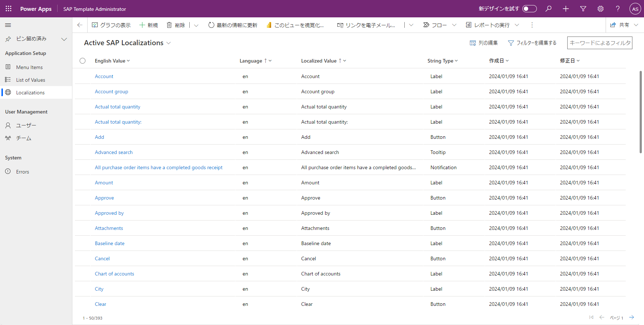The image size is (644, 325).
Task: Open dropdown chevron next to 削除
Action: tap(196, 25)
